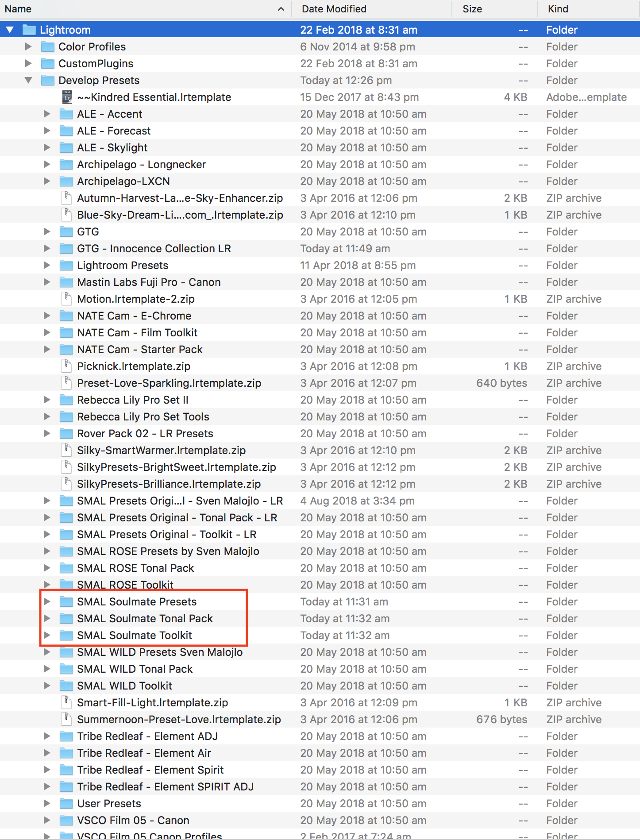This screenshot has height=840, width=640.
Task: Click the Lightroom folder icon
Action: 29,30
